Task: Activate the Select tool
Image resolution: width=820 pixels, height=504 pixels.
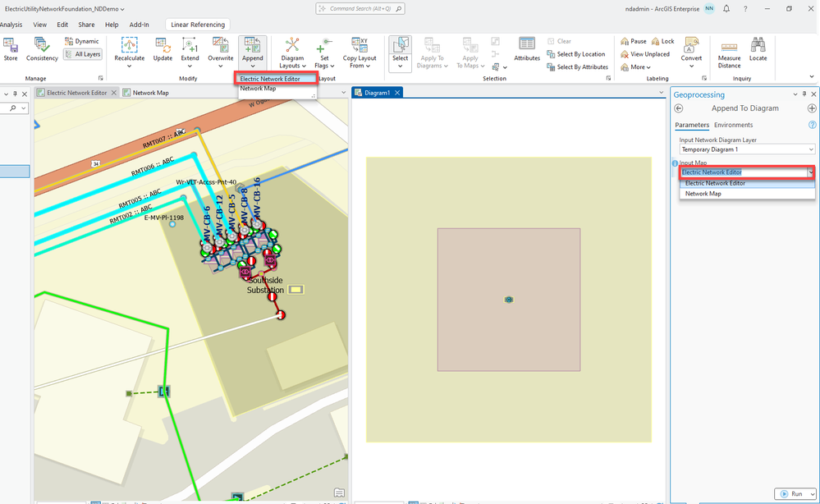Action: tap(400, 53)
